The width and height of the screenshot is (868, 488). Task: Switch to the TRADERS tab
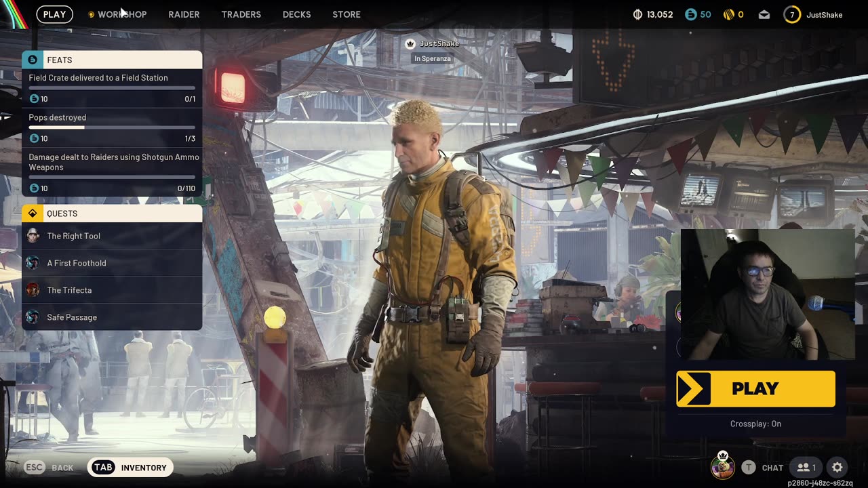point(241,14)
